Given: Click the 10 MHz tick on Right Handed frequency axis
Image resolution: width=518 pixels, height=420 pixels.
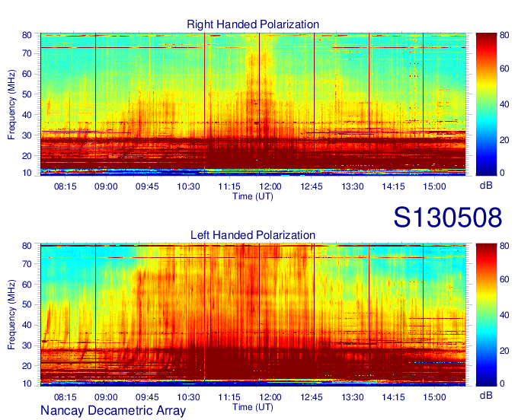Looking at the screenshot, I should (x=27, y=173).
